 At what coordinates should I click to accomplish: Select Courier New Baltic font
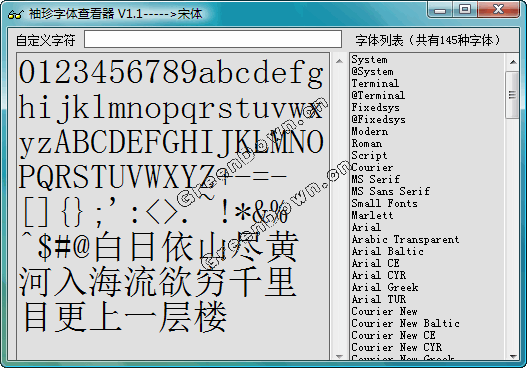(x=405, y=323)
